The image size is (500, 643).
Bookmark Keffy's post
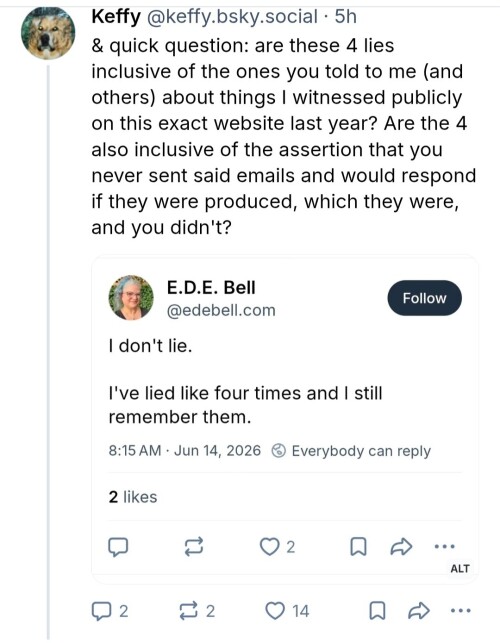[x=377, y=611]
